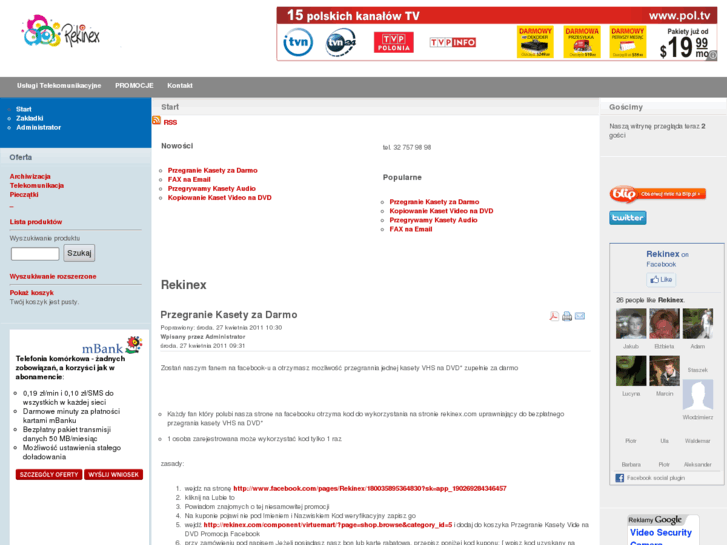This screenshot has width=727, height=545.
Task: Click the Facebook Like button
Action: tap(661, 280)
